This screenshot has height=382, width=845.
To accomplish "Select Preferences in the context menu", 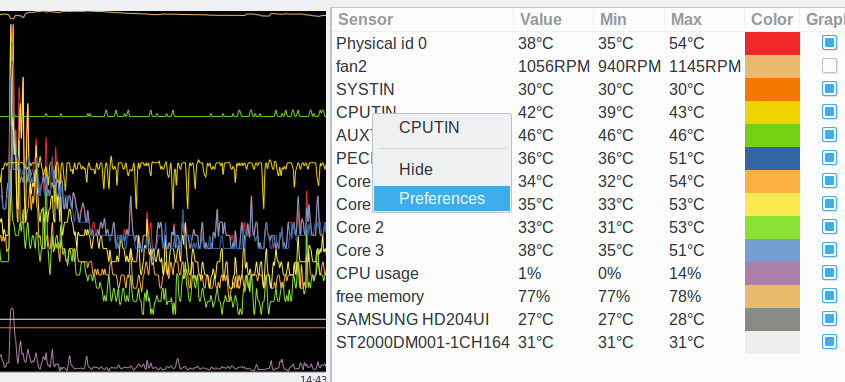I will [x=442, y=198].
